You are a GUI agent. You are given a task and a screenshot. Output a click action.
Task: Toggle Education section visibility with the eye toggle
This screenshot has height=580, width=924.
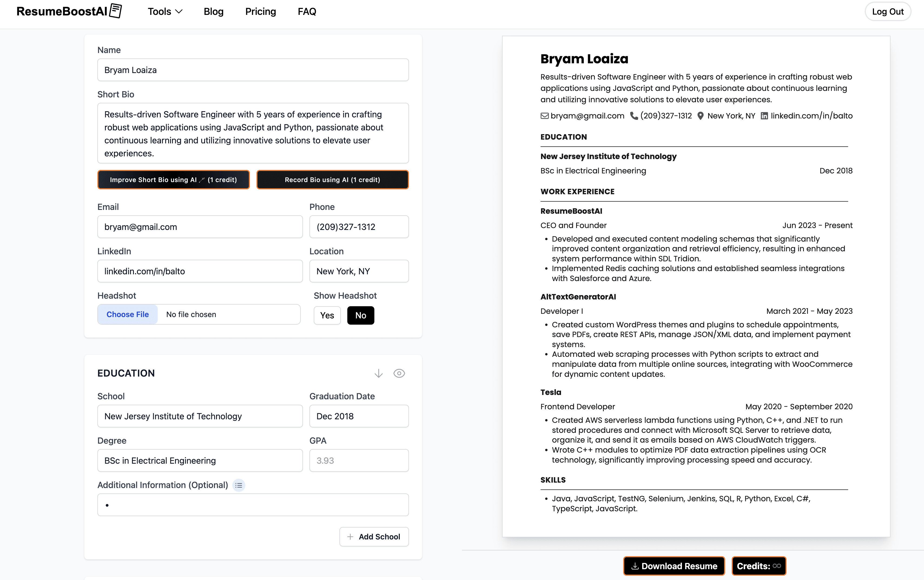pos(399,373)
